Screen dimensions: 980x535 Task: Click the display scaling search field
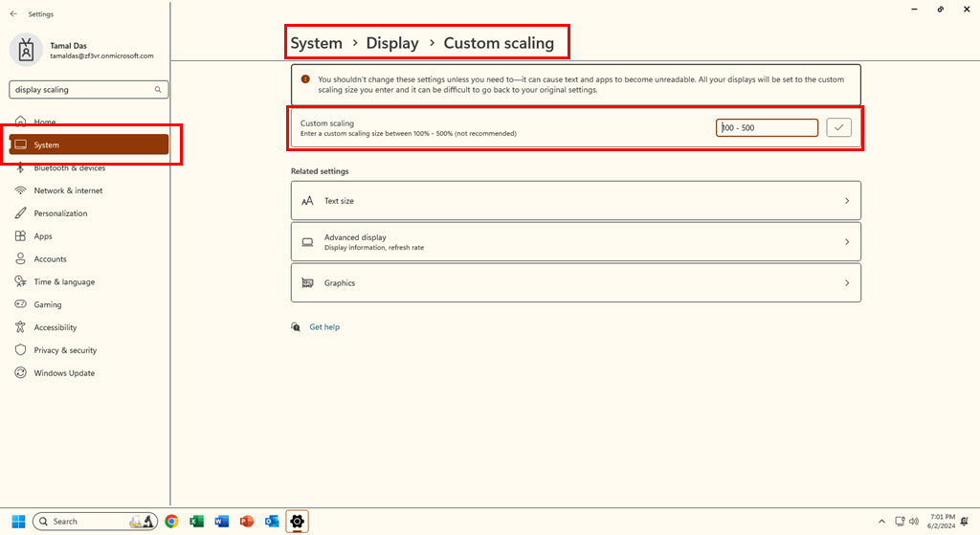(x=89, y=89)
